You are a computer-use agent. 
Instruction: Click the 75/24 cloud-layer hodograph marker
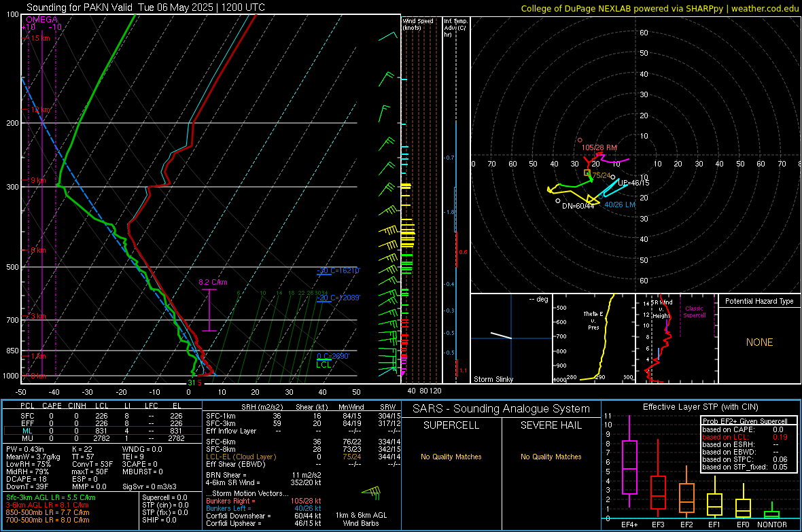[x=587, y=173]
